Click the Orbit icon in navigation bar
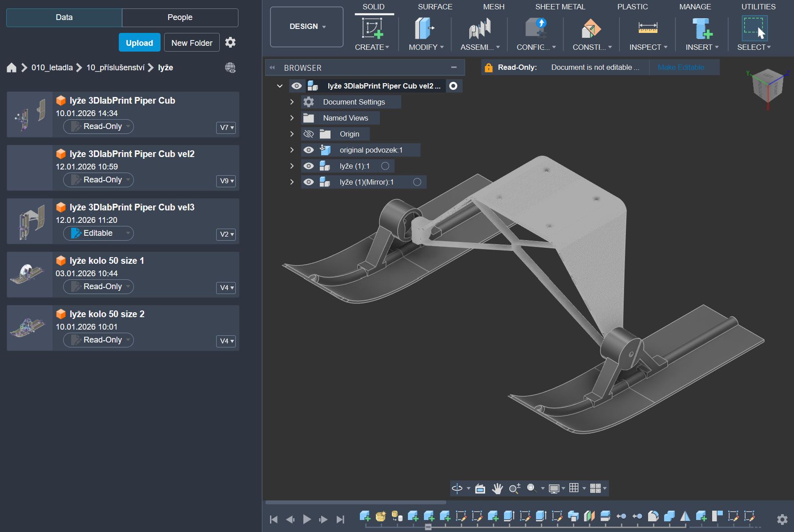The image size is (794, 532). (457, 488)
